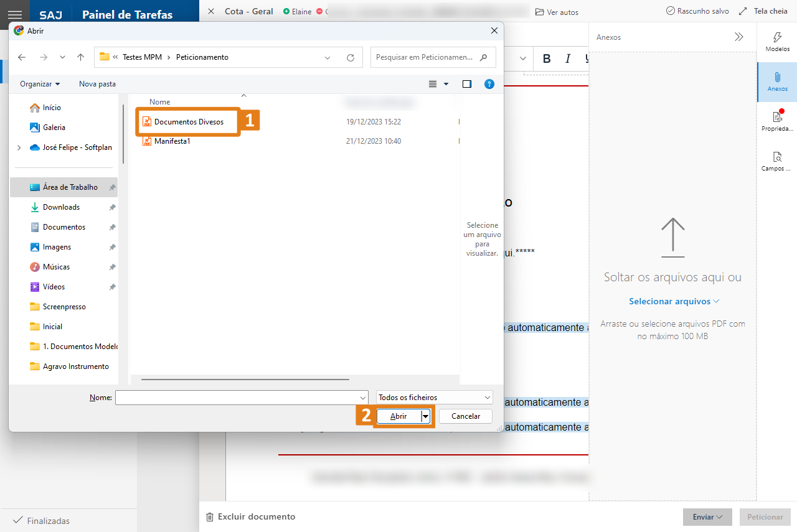
Task: Select Downloads in the navigation pane
Action: [61, 207]
